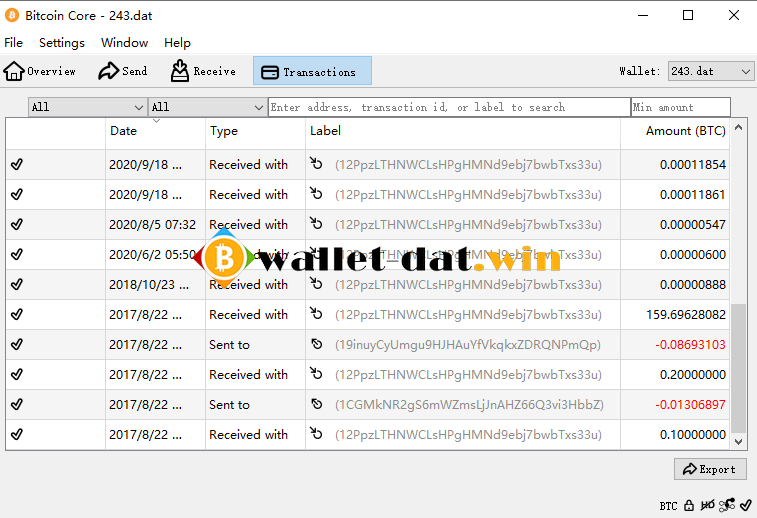The height and width of the screenshot is (518, 757).
Task: Click received-arrow icon in 0.20000000 row
Action: [316, 373]
